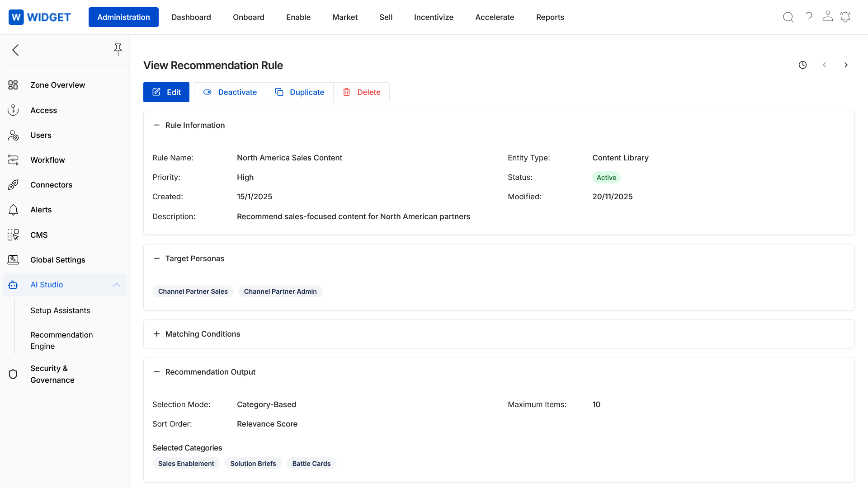Click the Battle Cards category tag
Screen dimensions: 868x488
pos(311,464)
